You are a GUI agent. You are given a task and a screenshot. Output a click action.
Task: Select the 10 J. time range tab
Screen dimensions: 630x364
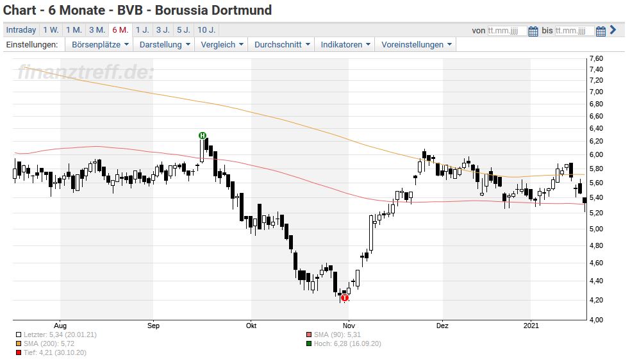tap(206, 29)
